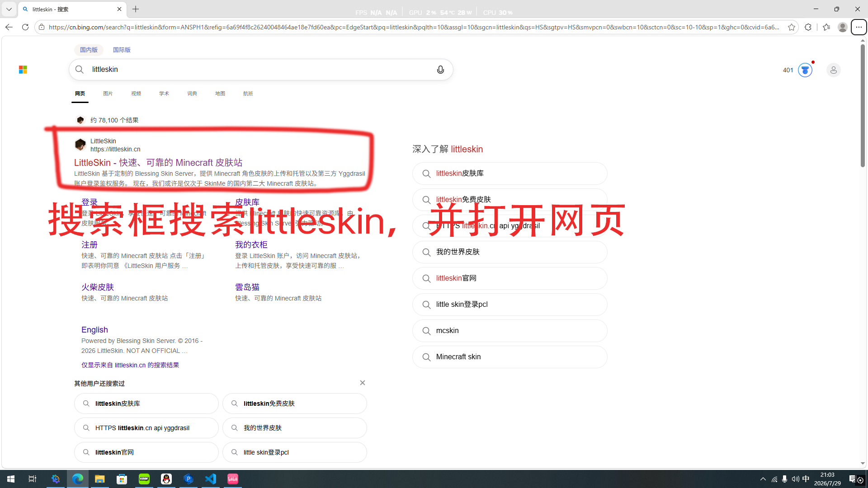Screen dimensions: 868x488
Task: Switch to the 国际版 tab
Action: click(x=122, y=50)
